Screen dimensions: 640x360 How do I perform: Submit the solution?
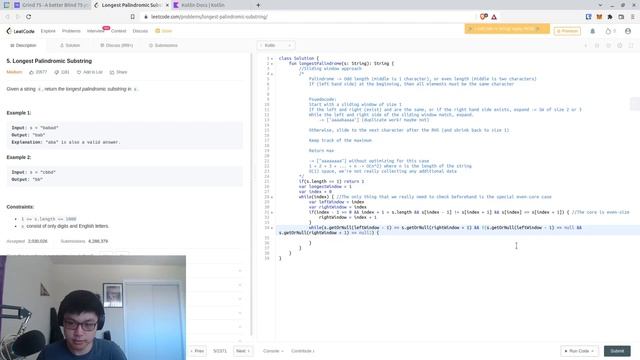617,351
